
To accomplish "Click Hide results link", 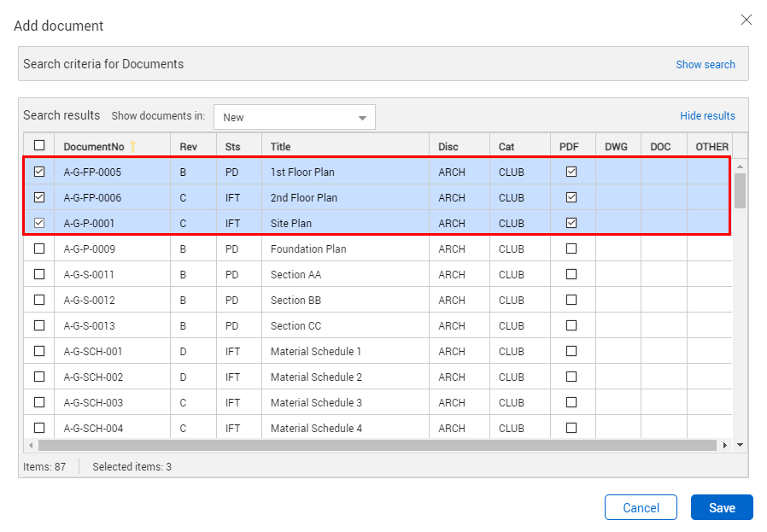I will pyautogui.click(x=706, y=116).
